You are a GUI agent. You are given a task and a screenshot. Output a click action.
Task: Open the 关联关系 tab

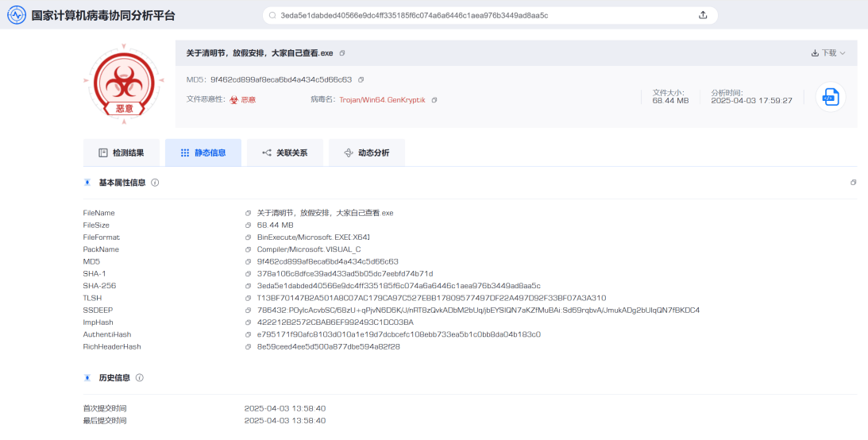285,152
